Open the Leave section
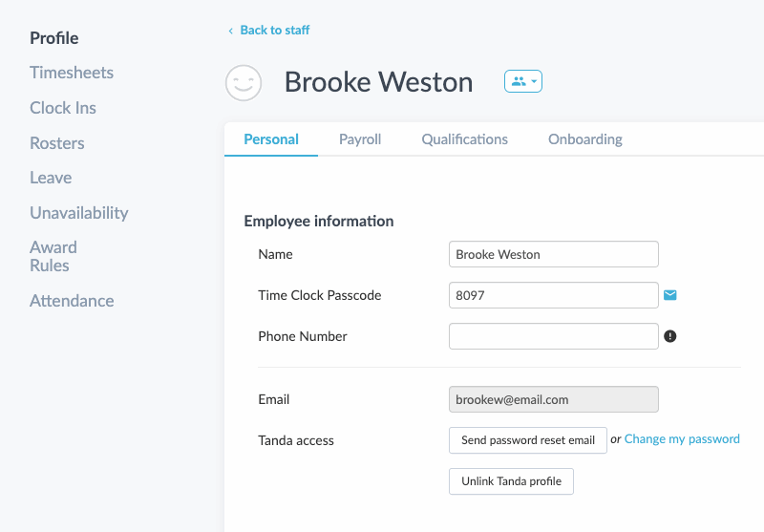 51,178
